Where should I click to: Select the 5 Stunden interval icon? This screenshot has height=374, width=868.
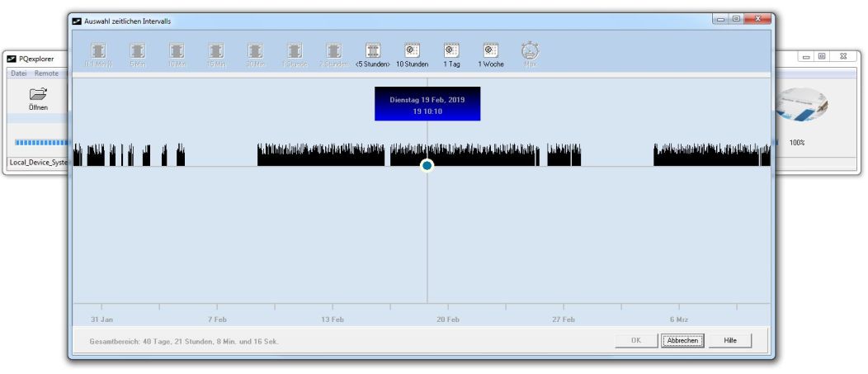click(372, 51)
